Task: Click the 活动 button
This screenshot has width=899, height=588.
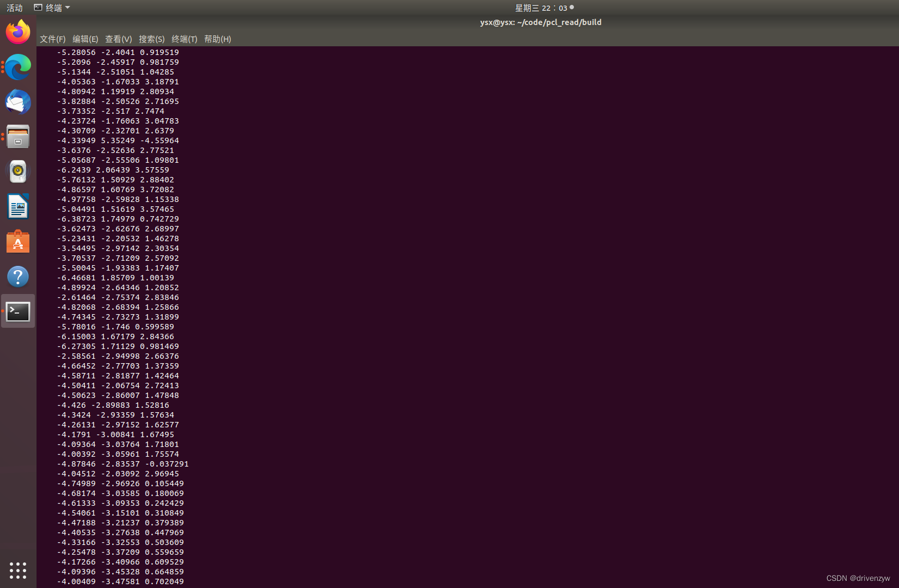Action: [x=14, y=8]
